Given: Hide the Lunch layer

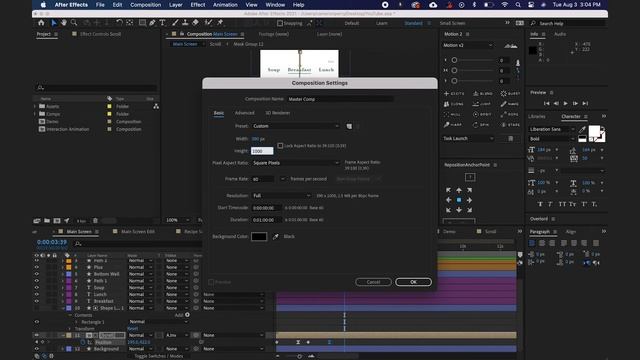Looking at the screenshot, I should [x=37, y=294].
